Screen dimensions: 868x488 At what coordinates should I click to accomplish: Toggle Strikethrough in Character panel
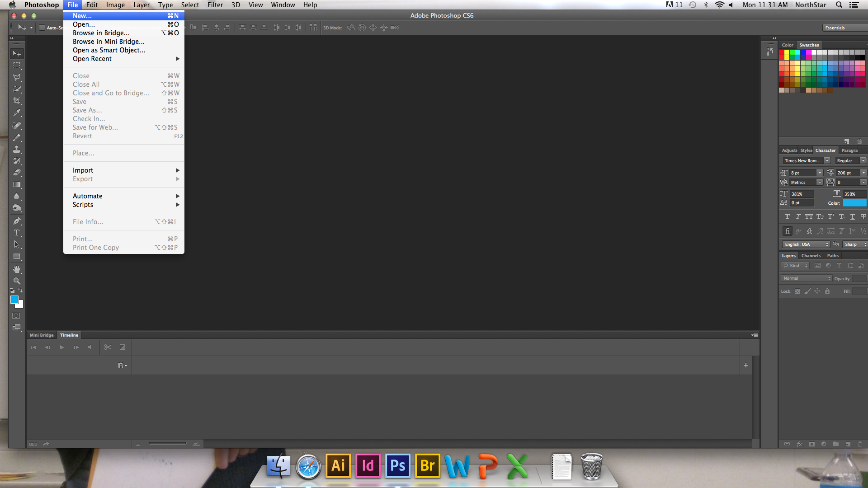[863, 217]
